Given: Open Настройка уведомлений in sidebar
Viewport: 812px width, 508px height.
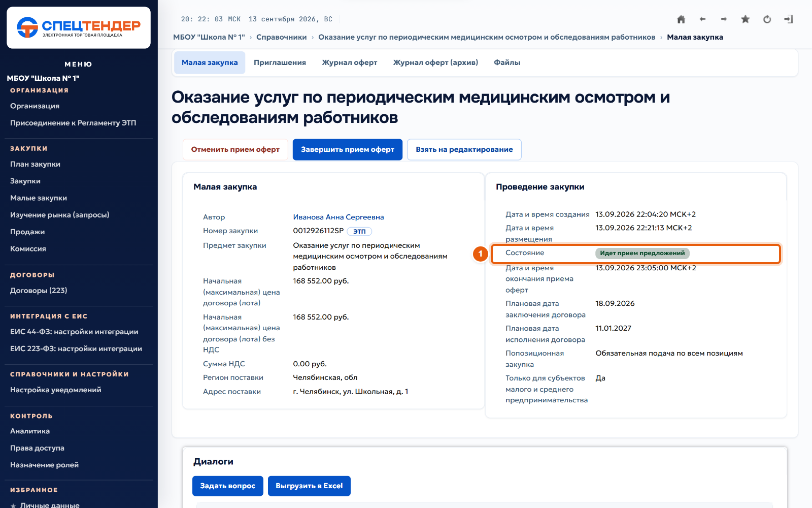Looking at the screenshot, I should [x=56, y=390].
